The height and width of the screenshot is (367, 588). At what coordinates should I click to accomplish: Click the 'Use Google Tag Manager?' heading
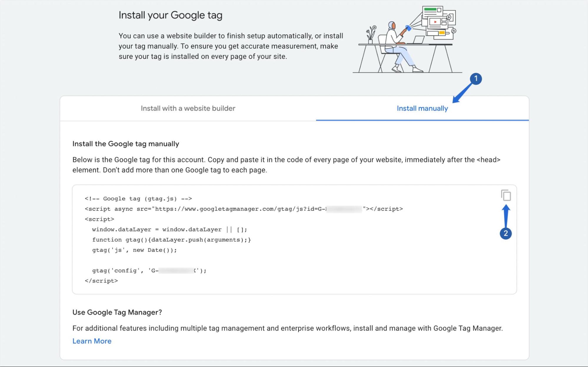point(117,312)
